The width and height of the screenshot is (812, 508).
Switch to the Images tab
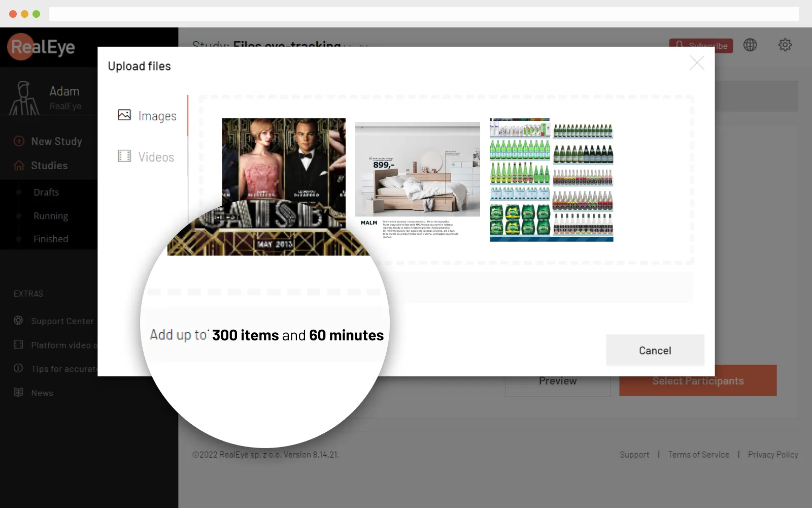pos(156,116)
